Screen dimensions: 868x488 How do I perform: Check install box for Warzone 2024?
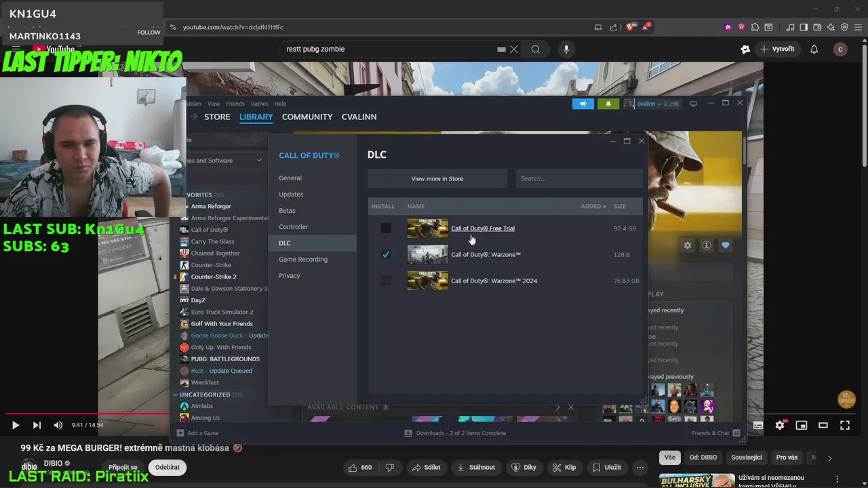pos(386,281)
